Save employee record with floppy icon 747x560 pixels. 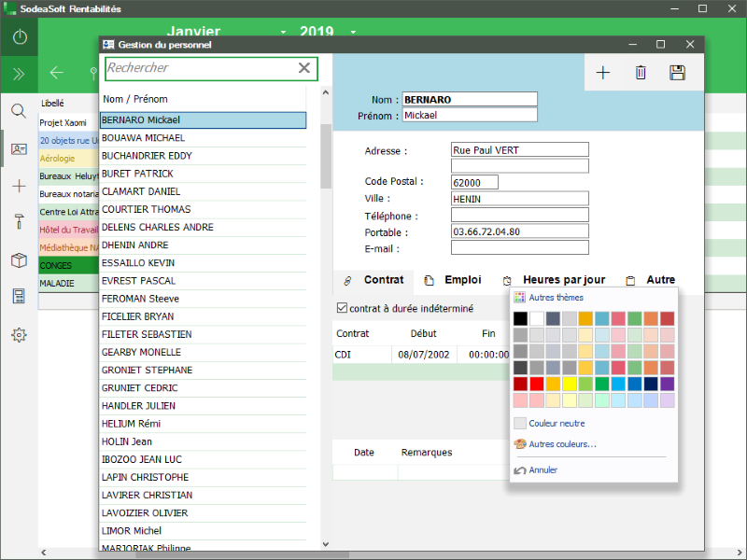tap(677, 73)
